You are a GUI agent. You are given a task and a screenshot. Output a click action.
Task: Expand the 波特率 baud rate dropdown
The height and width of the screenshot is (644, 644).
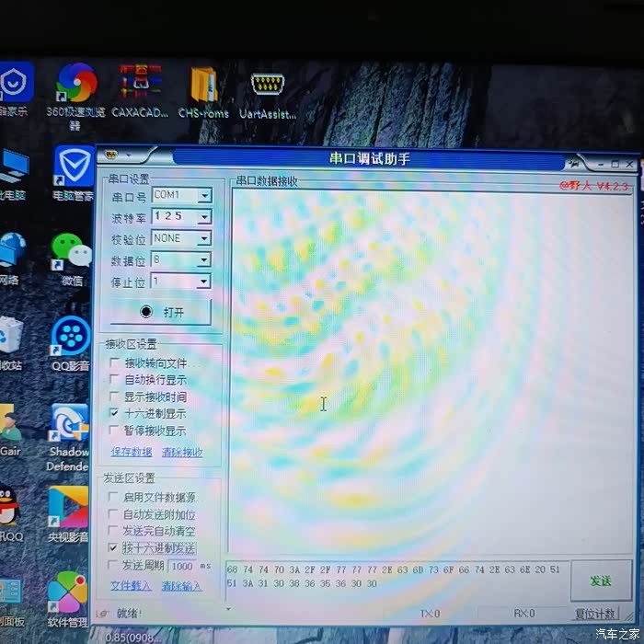coord(204,217)
